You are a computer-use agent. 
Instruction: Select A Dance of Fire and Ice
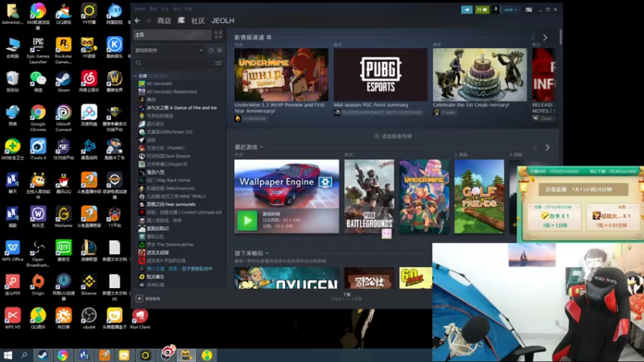182,108
